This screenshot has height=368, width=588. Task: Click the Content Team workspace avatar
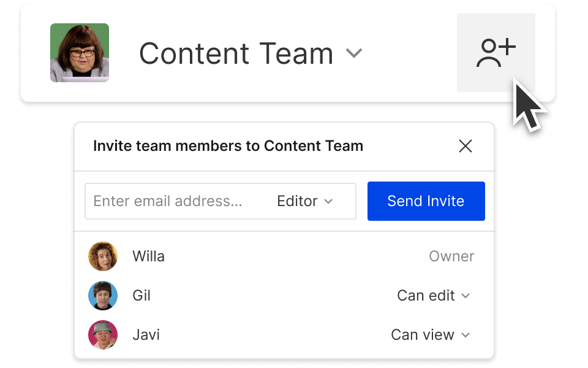pyautogui.click(x=80, y=53)
